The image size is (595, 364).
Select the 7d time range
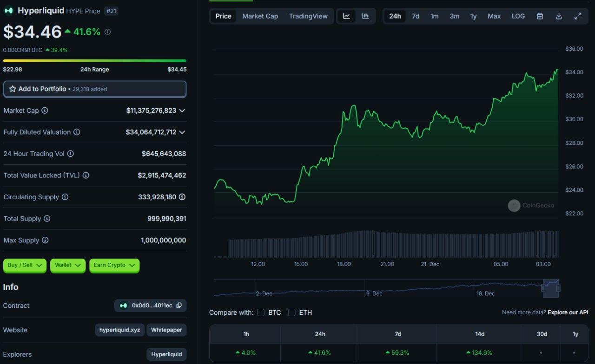416,16
